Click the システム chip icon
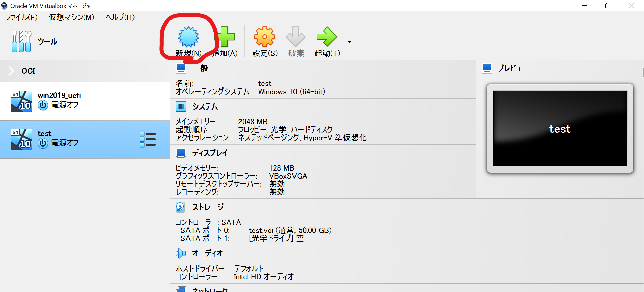This screenshot has width=644, height=292. [181, 107]
